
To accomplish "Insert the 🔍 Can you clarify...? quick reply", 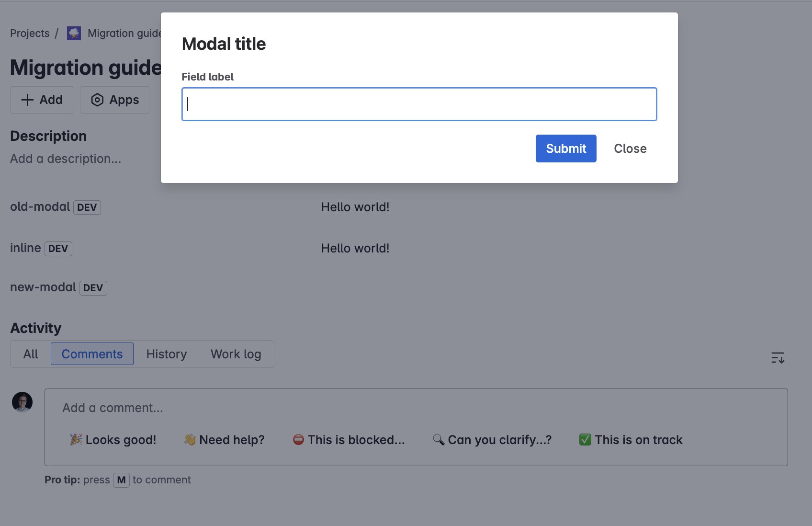I will [492, 439].
